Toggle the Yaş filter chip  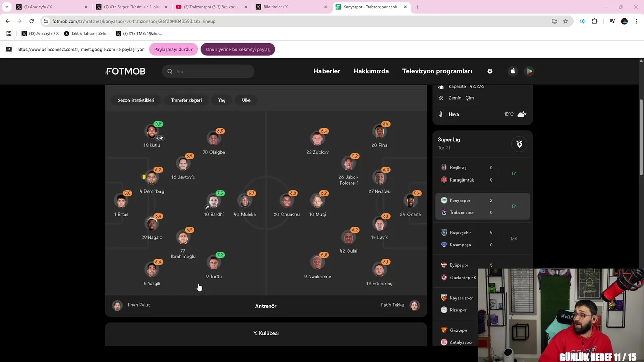(x=221, y=100)
